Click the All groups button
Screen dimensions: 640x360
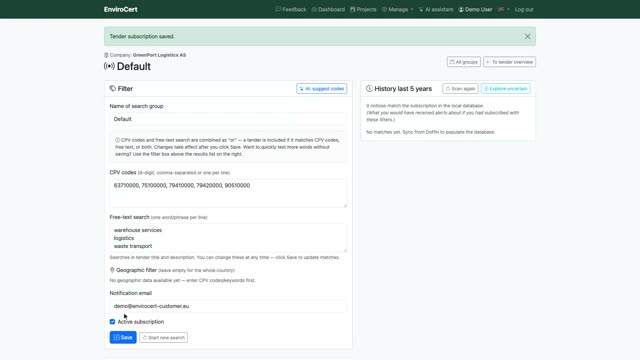[463, 62]
